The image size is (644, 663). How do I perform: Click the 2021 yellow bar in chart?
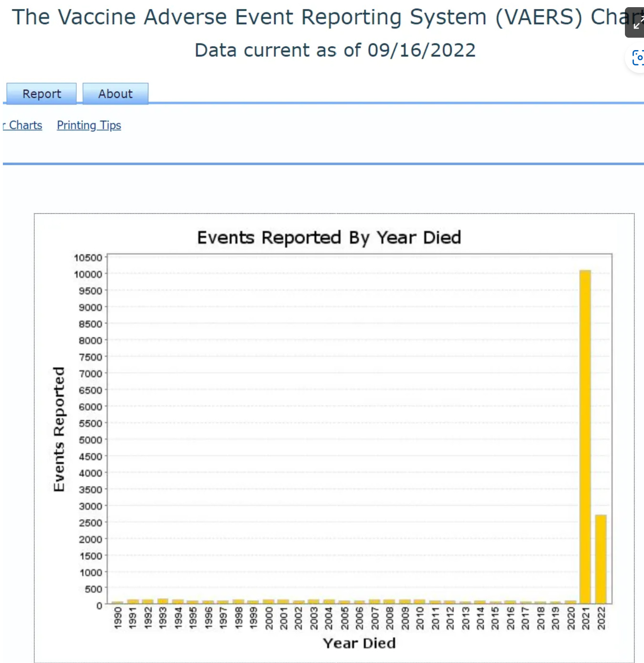click(x=585, y=436)
